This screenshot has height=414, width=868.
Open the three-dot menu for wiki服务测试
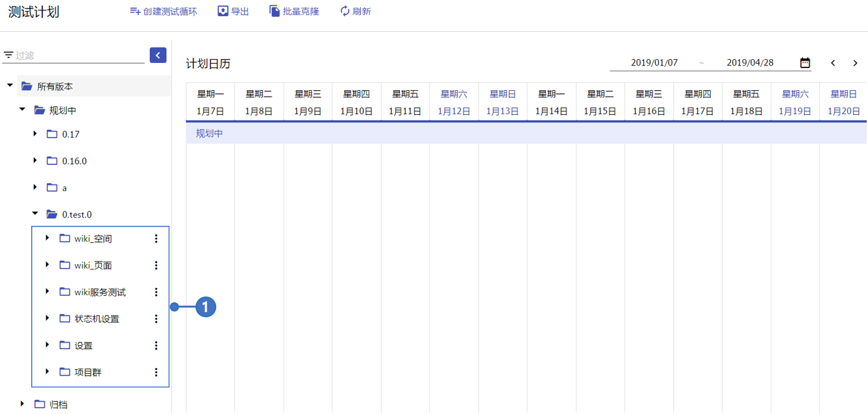[156, 292]
